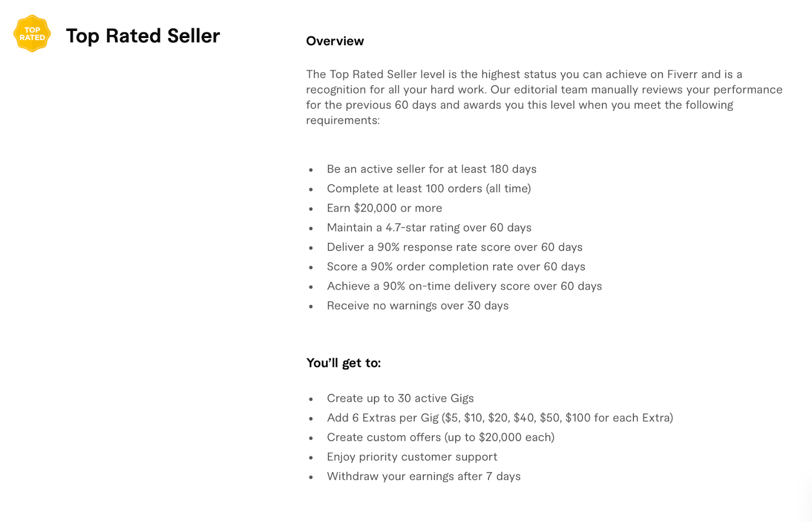Select "Score a 90% order completion rate" item

coord(456,267)
